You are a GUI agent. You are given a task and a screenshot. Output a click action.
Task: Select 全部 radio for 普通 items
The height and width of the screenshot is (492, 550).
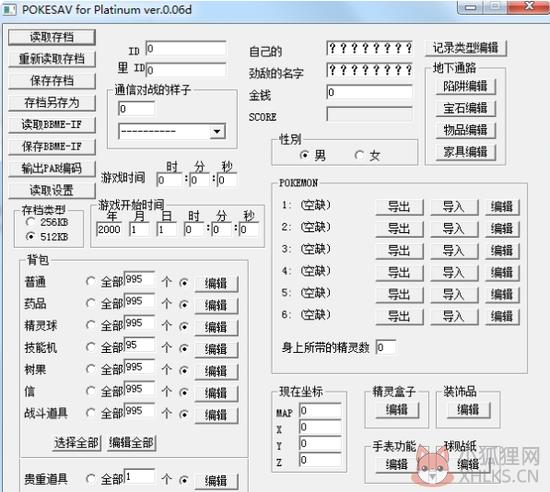click(x=90, y=282)
